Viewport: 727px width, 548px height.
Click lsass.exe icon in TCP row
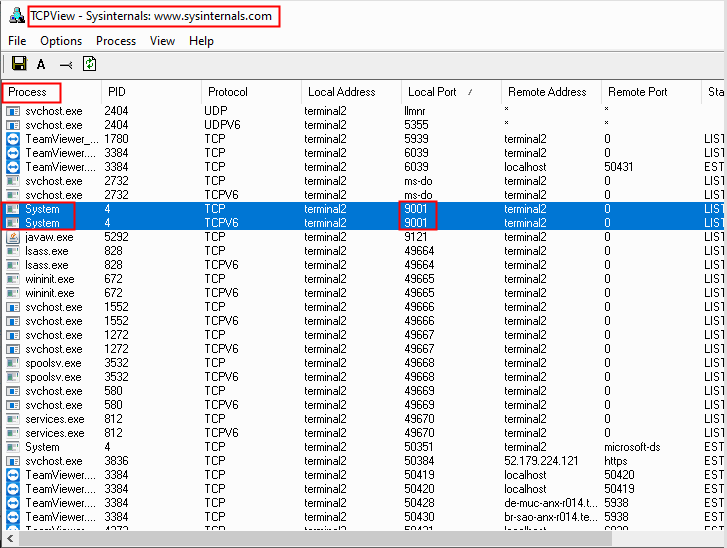click(13, 251)
